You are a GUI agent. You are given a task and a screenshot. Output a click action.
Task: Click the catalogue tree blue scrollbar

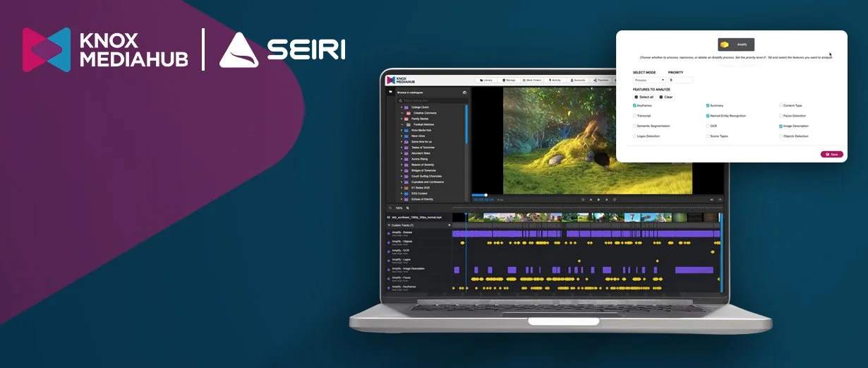pos(466,124)
